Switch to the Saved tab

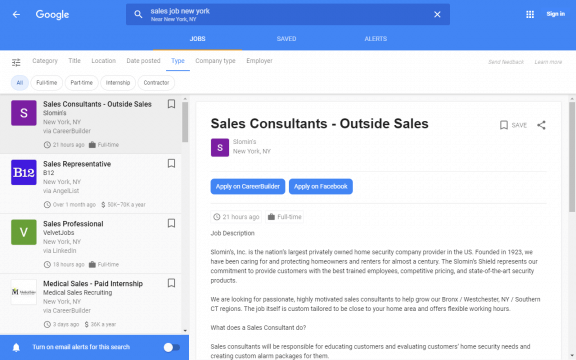[x=286, y=39]
